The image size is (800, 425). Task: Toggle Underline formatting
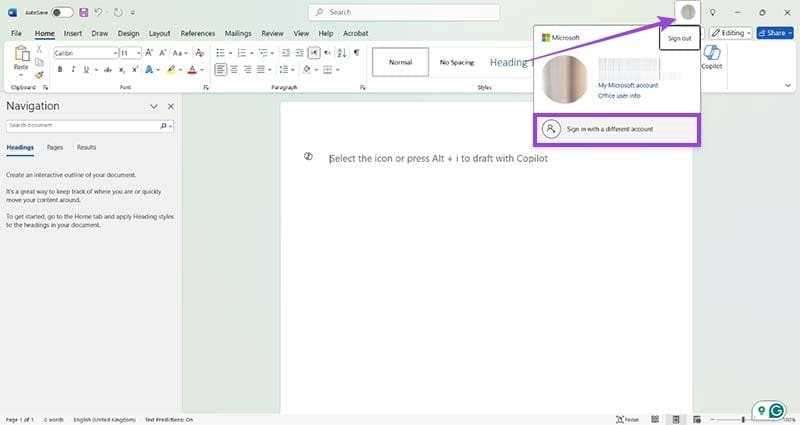pos(86,69)
